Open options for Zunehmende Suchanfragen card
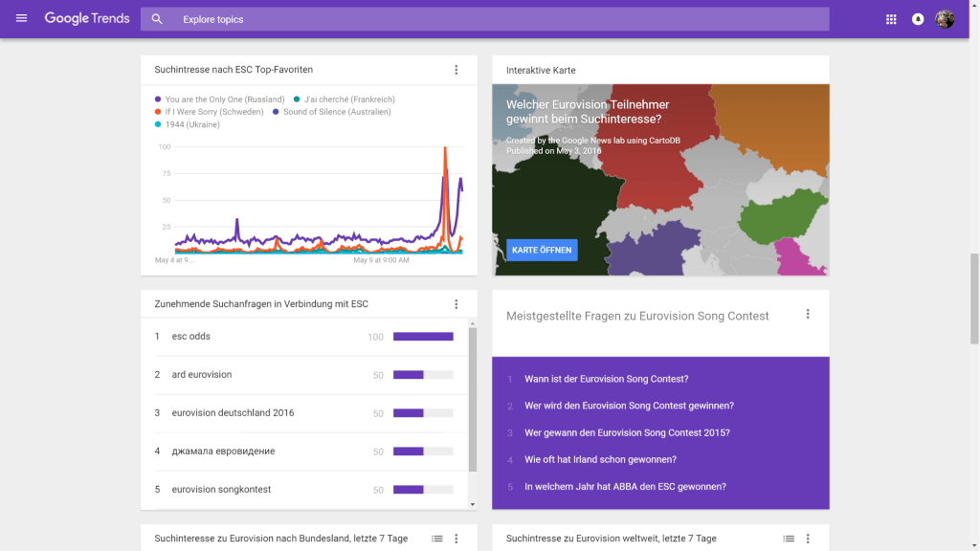Screen dimensions: 980x551 [x=457, y=304]
